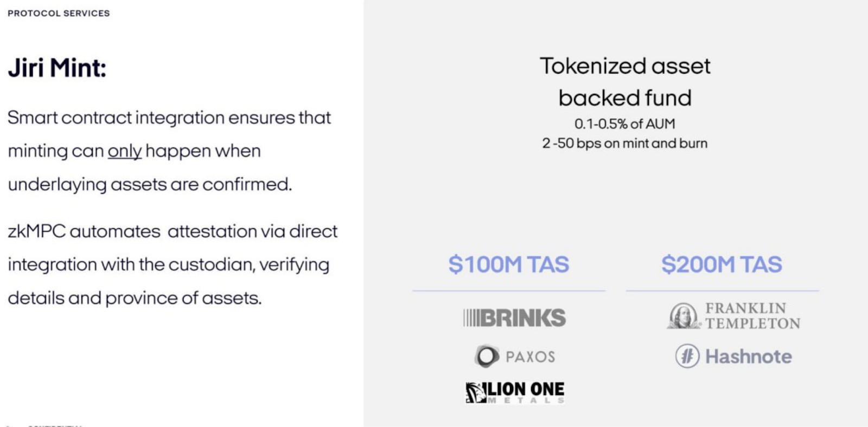The width and height of the screenshot is (868, 427).
Task: Select the $100M TAS heading
Action: pyautogui.click(x=508, y=264)
